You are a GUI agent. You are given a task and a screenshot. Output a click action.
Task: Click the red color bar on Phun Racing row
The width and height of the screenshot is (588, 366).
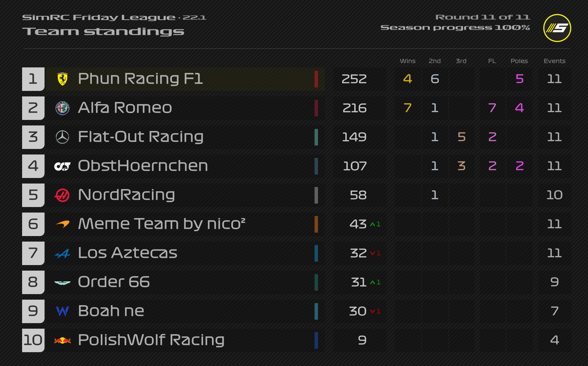pyautogui.click(x=316, y=79)
